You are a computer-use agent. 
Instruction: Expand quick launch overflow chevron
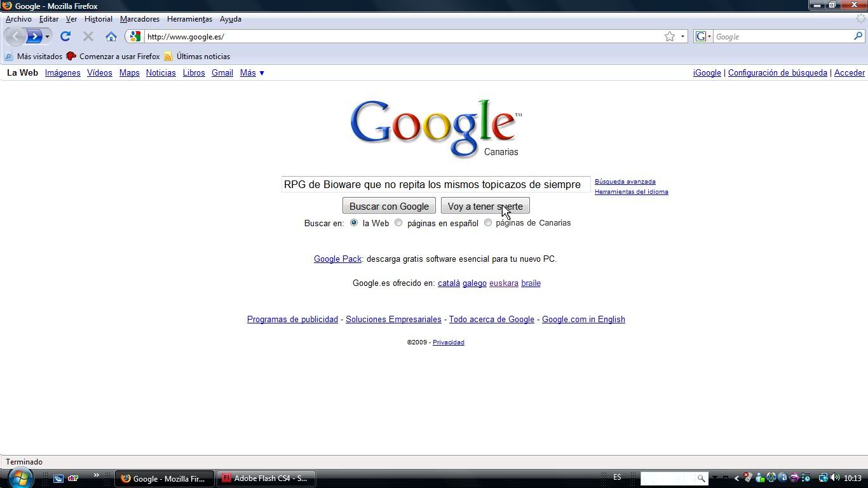click(x=97, y=475)
